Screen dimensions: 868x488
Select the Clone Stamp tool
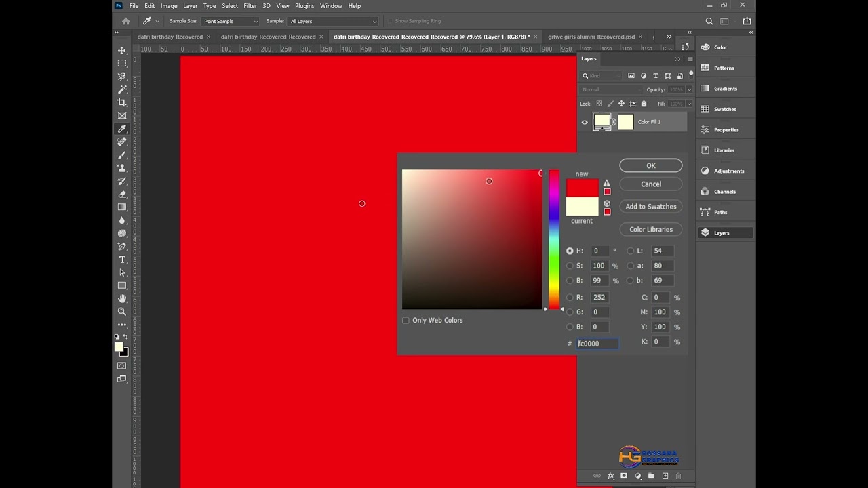tap(122, 168)
